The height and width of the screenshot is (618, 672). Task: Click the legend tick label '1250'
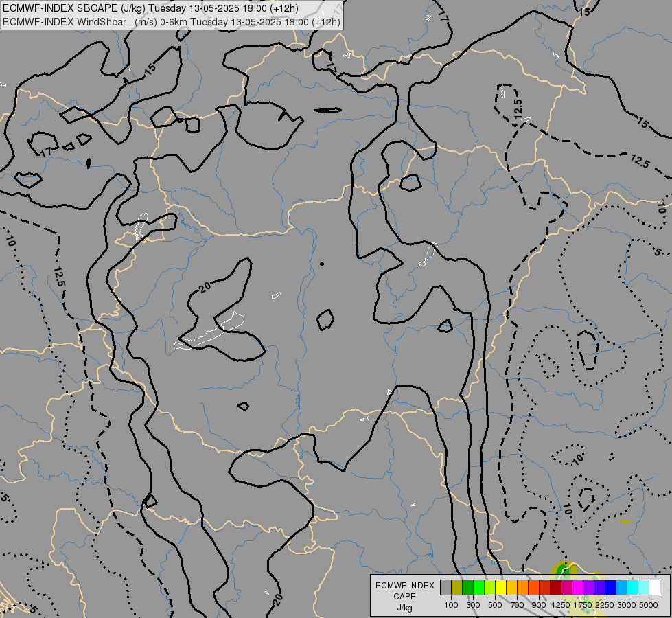pos(561,605)
